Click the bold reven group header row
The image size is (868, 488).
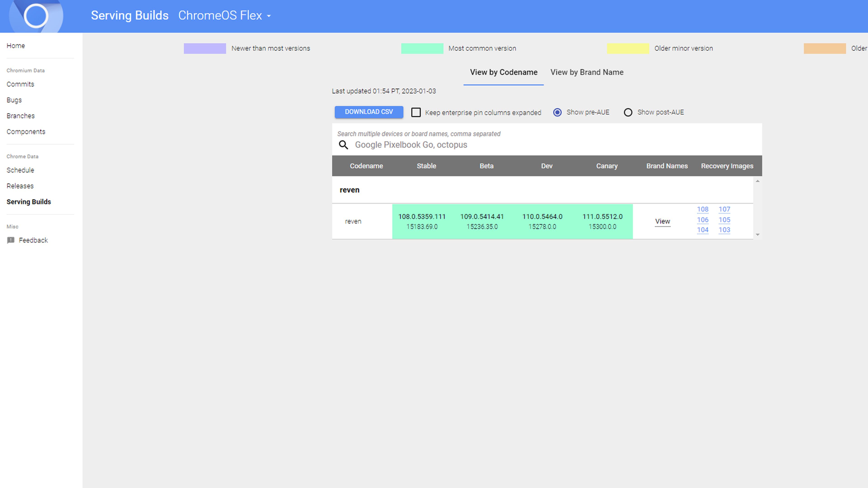point(542,190)
